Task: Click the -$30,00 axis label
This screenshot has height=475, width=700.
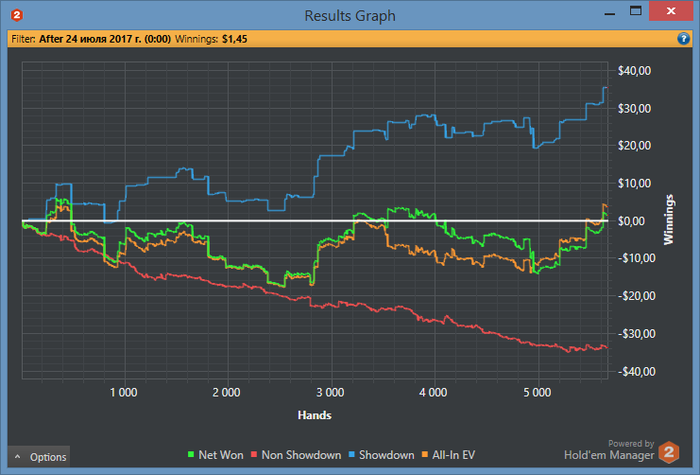Action: pos(637,333)
